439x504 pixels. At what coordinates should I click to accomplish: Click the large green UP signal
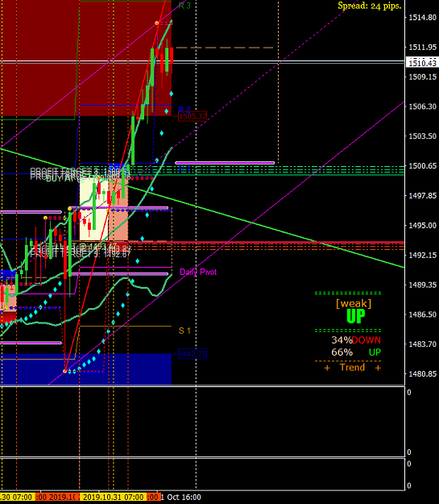coord(356,316)
